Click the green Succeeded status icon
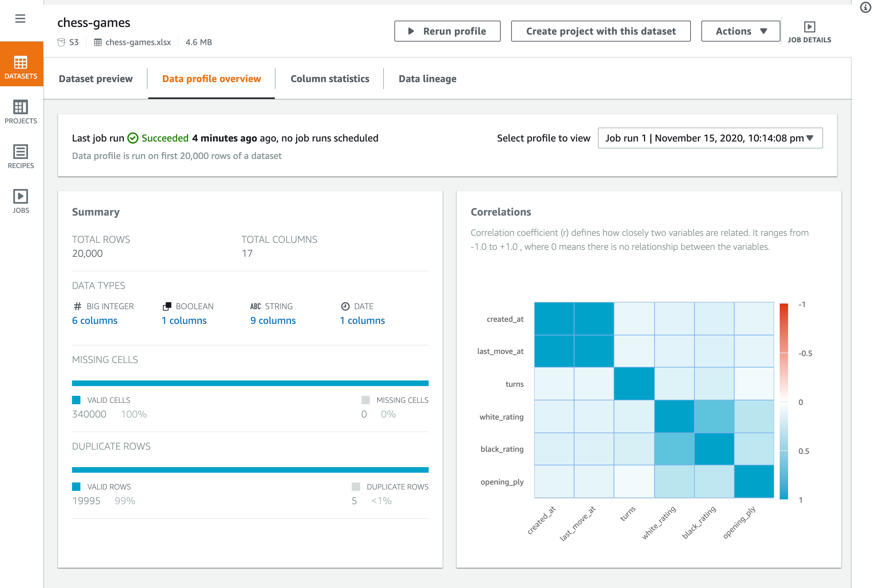This screenshot has height=588, width=872. (133, 138)
